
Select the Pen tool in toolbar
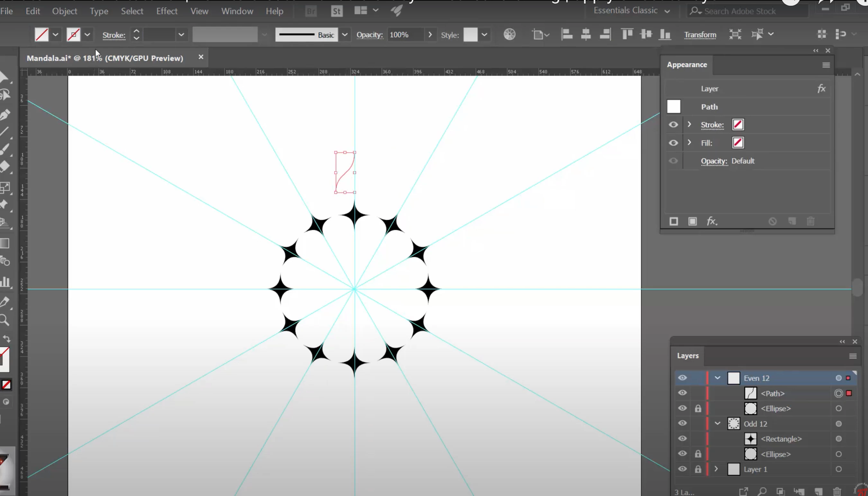click(x=5, y=114)
